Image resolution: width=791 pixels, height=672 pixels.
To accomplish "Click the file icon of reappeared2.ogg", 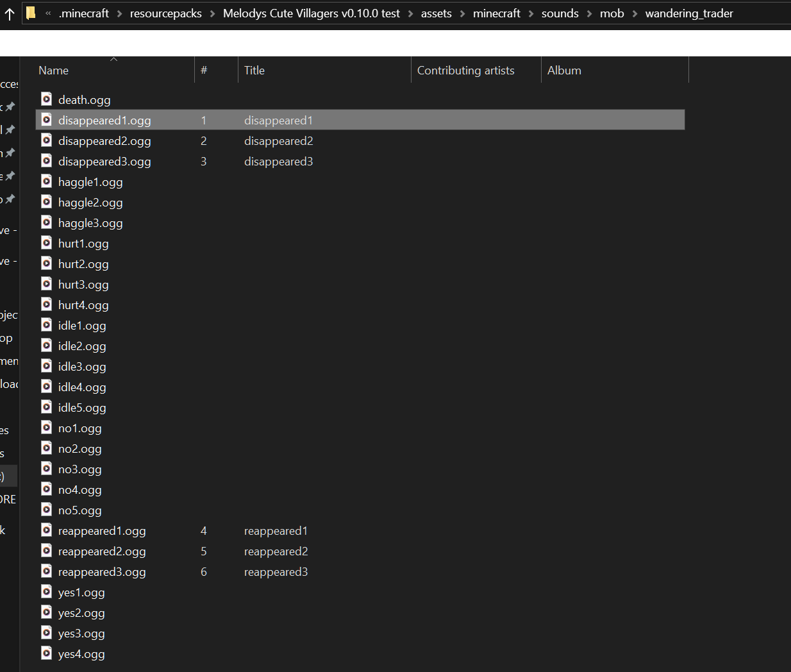I will pos(47,550).
